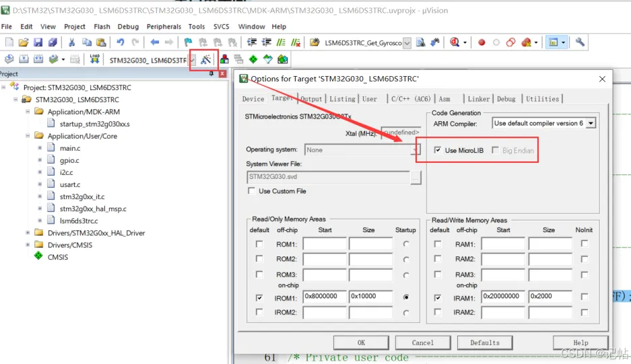Uncheck the Use MicroLIB checkbox
Screen dimensions: 631x364
438,150
